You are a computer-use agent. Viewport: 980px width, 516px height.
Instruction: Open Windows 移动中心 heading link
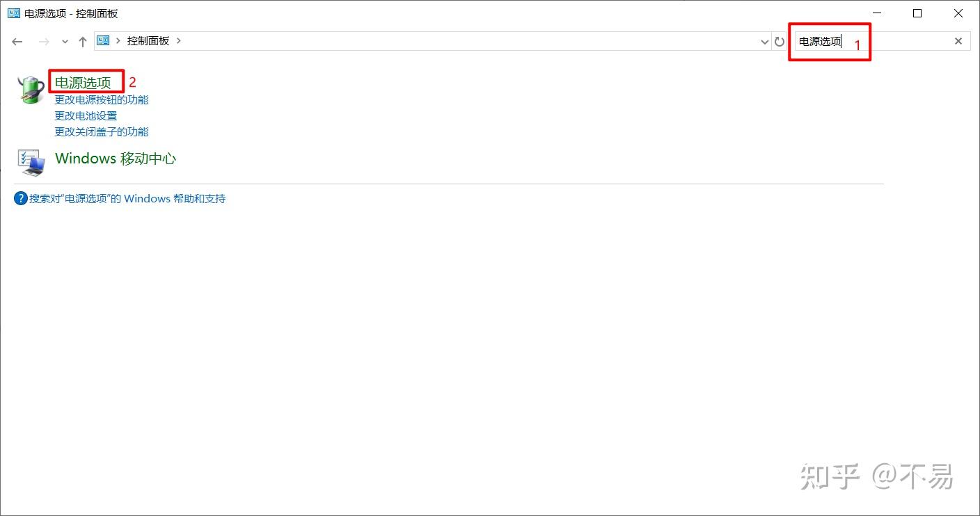point(116,159)
